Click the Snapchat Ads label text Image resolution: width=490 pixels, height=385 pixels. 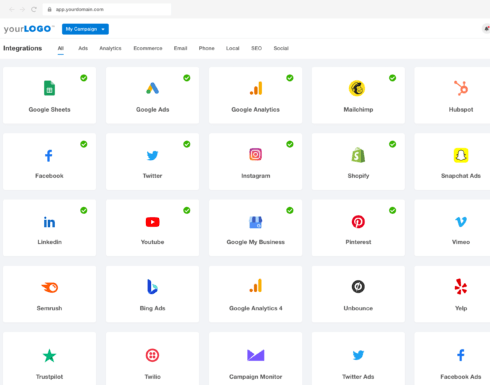pos(461,176)
